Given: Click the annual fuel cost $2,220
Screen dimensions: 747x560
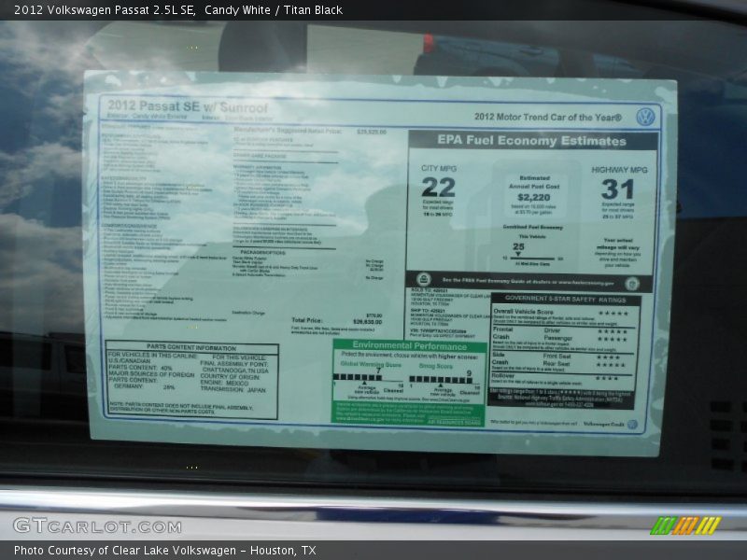Looking at the screenshot, I should point(533,197).
